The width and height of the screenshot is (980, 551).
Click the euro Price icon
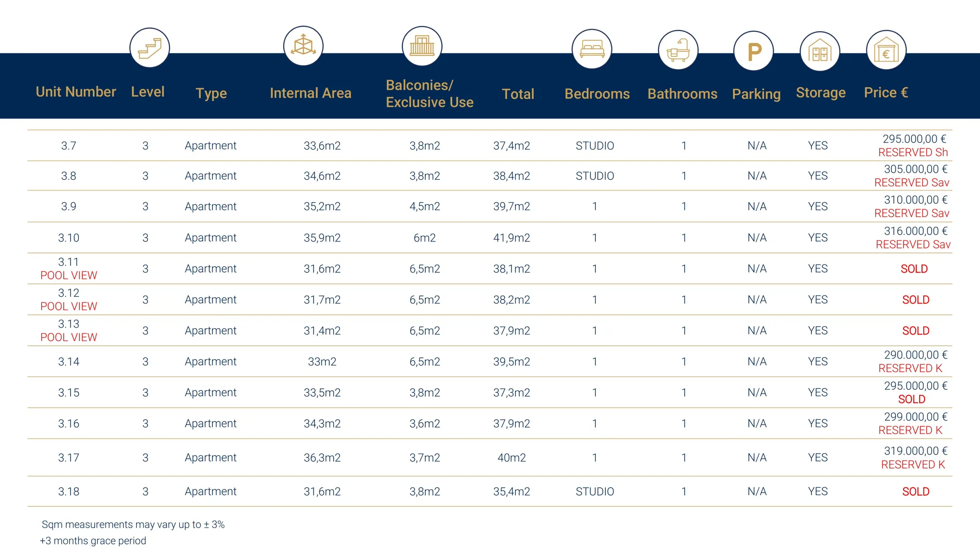pyautogui.click(x=886, y=50)
